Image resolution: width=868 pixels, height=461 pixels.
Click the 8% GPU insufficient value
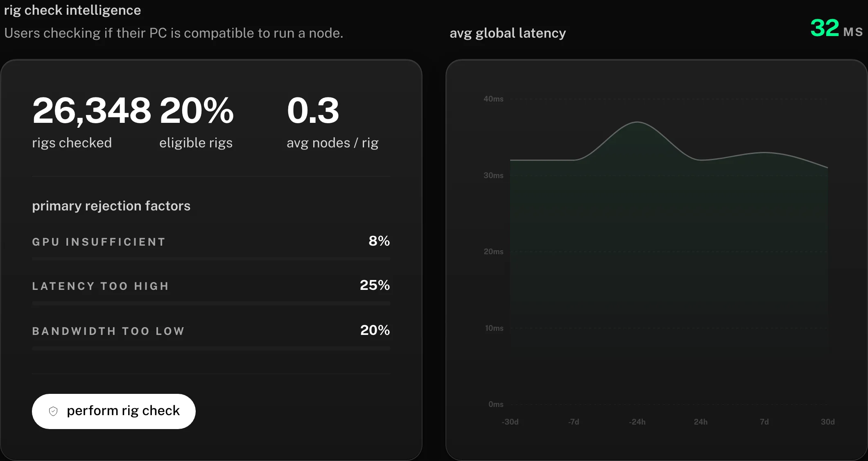coord(379,241)
